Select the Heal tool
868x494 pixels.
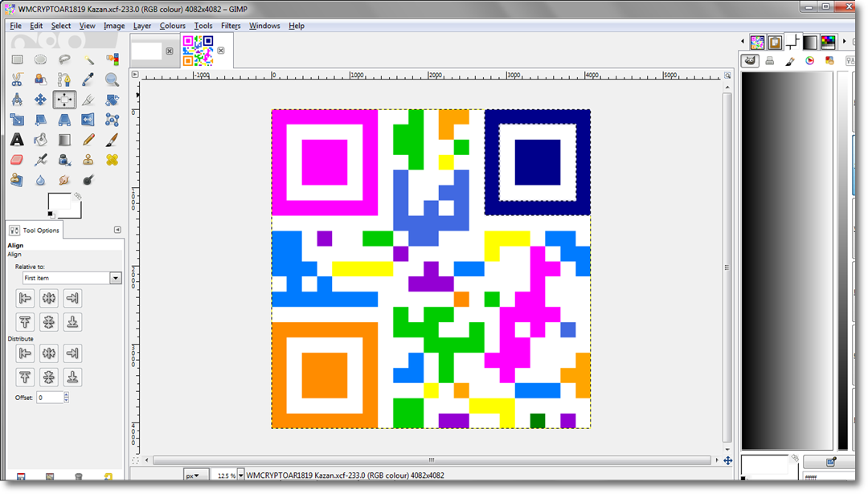(112, 160)
